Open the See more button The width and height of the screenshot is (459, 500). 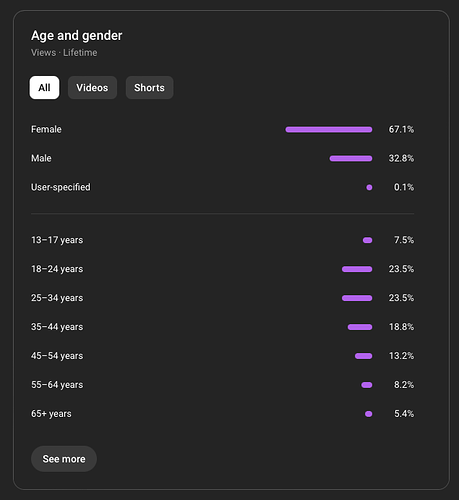64,459
